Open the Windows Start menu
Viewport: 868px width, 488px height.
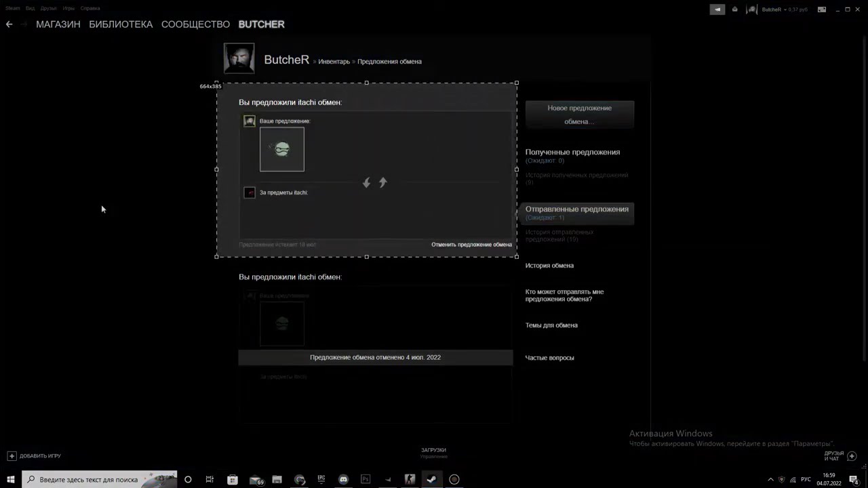click(x=11, y=479)
